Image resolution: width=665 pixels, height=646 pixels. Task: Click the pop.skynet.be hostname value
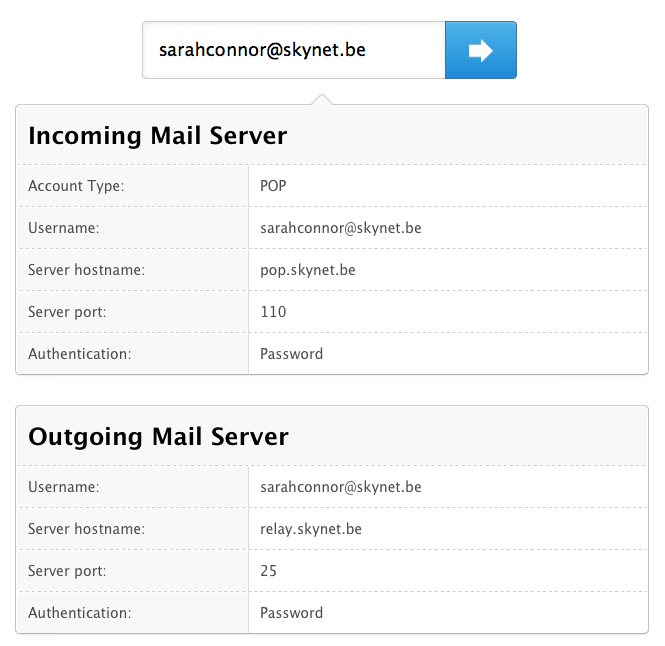pyautogui.click(x=307, y=270)
